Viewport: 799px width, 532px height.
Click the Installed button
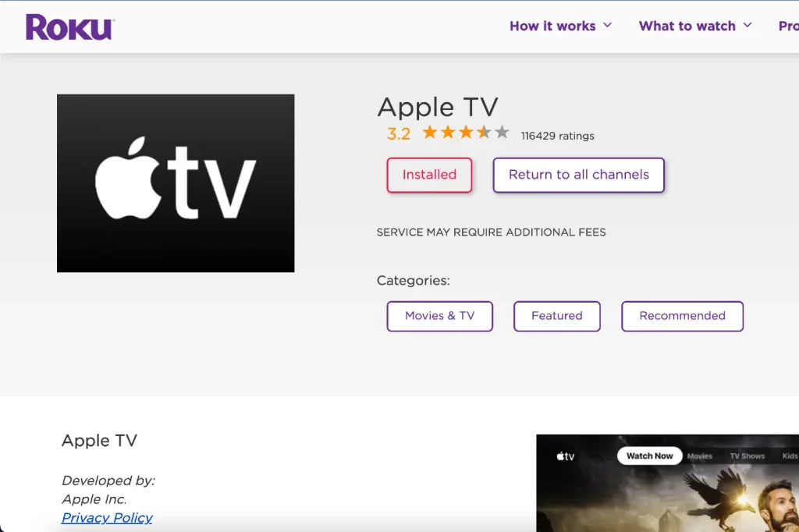[x=429, y=175]
